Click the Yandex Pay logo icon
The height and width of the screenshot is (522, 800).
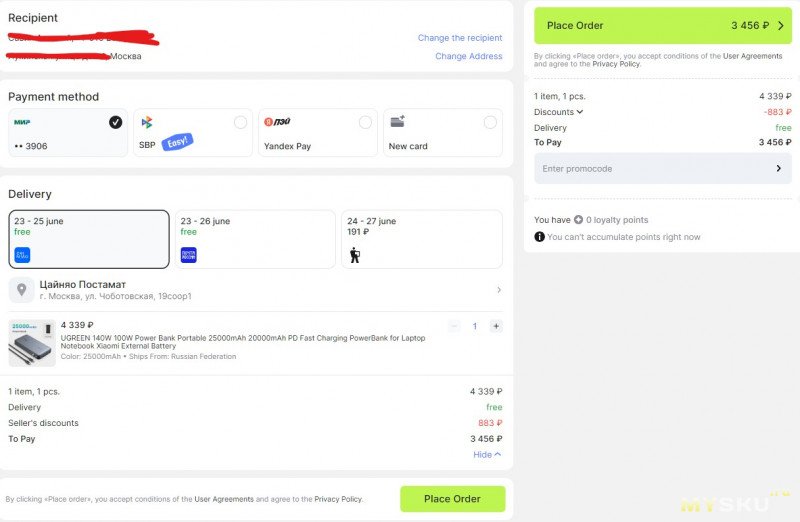[x=277, y=122]
